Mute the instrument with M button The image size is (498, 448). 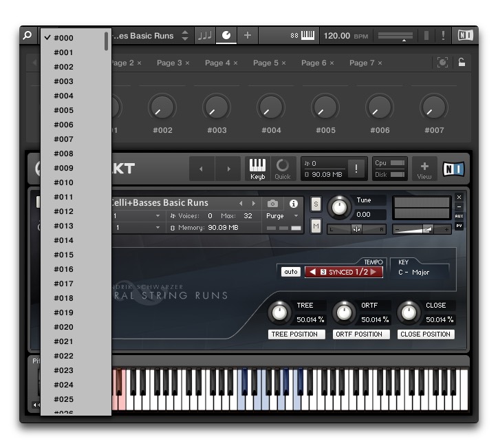click(x=316, y=226)
